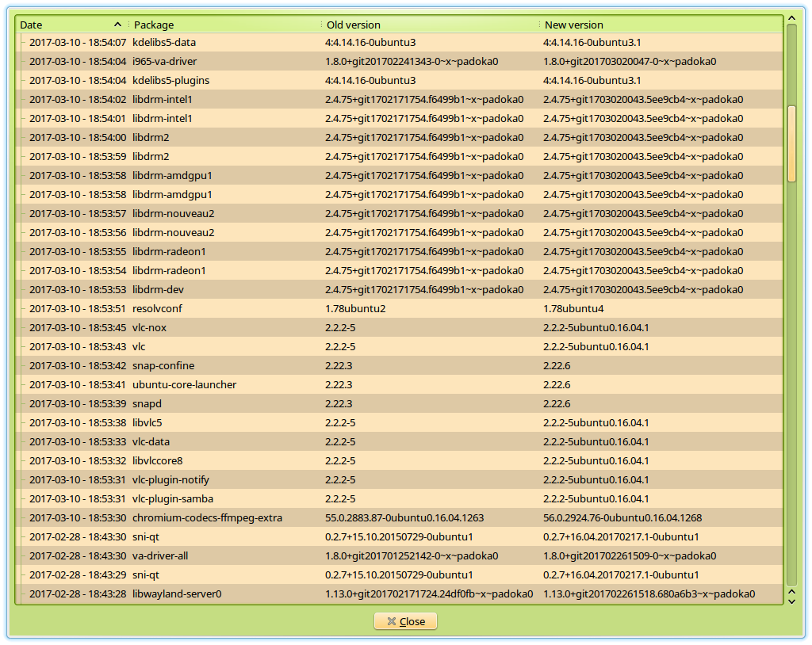Viewport: 812px width, 645px height.
Task: Click the scrollbar up arrow at top
Action: (791, 29)
